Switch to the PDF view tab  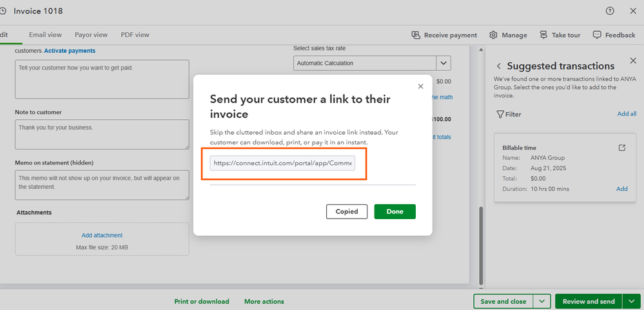tap(135, 35)
